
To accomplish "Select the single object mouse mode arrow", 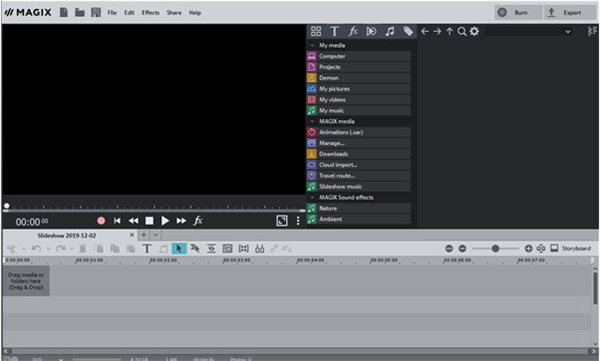I will coord(179,249).
